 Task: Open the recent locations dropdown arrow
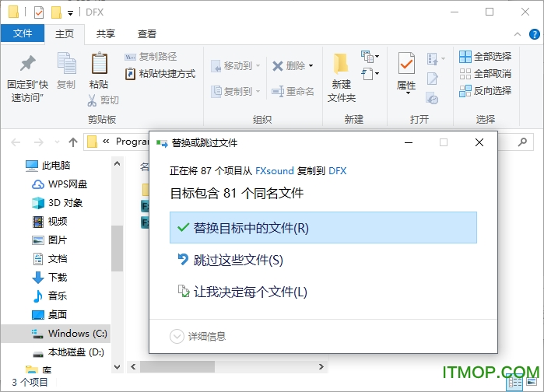point(58,142)
